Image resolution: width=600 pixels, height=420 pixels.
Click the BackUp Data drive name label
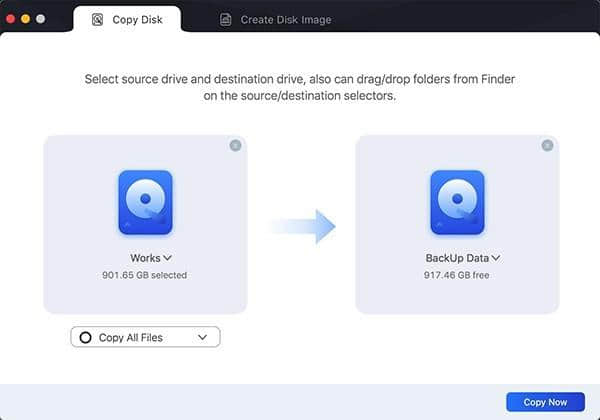tap(457, 258)
